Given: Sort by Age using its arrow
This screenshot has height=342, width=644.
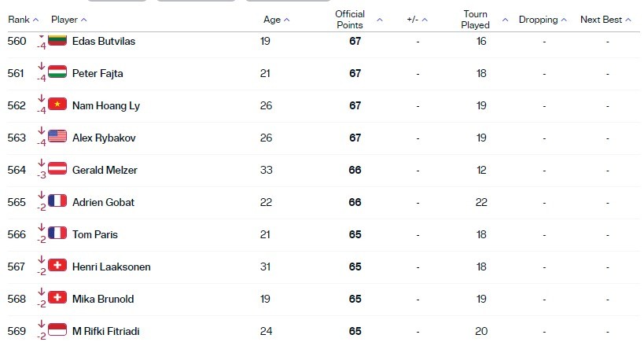Looking at the screenshot, I should [287, 20].
